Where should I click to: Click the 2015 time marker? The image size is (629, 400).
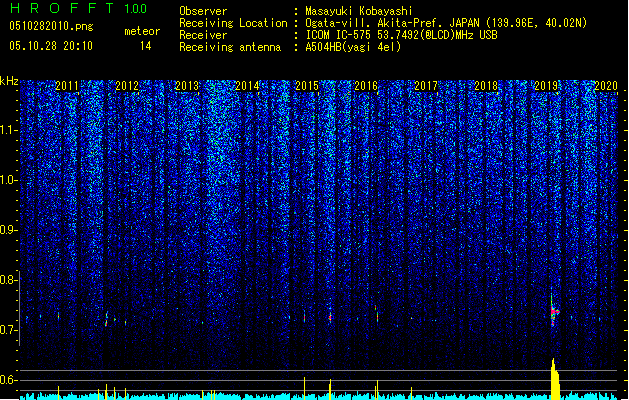tap(307, 85)
